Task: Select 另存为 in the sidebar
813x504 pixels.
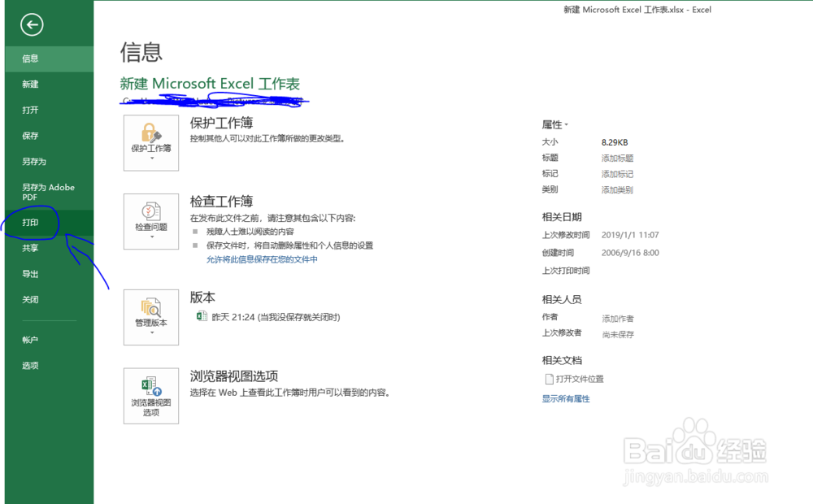Action: [50, 161]
